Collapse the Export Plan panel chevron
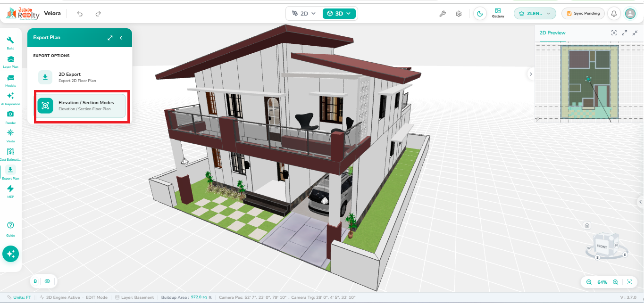The image size is (644, 304). (121, 38)
